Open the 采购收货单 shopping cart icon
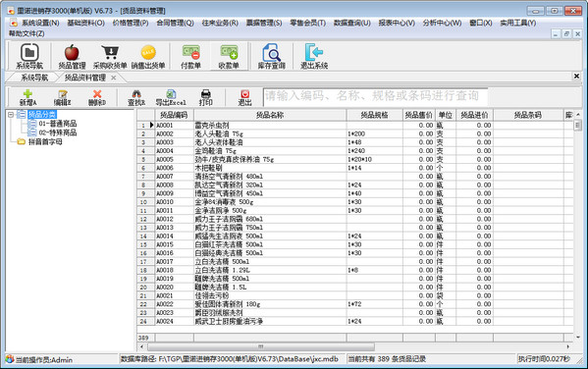Screen dimensions: 588x369 (x=110, y=56)
